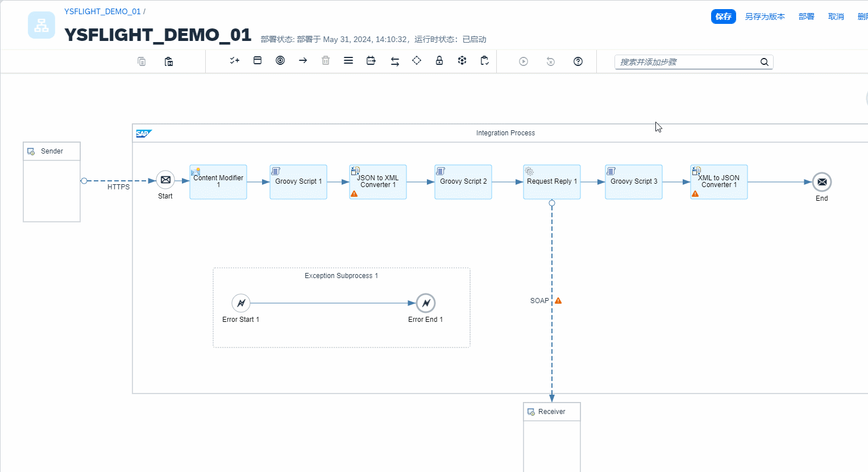Select the Request Reply 1 step

(x=551, y=182)
